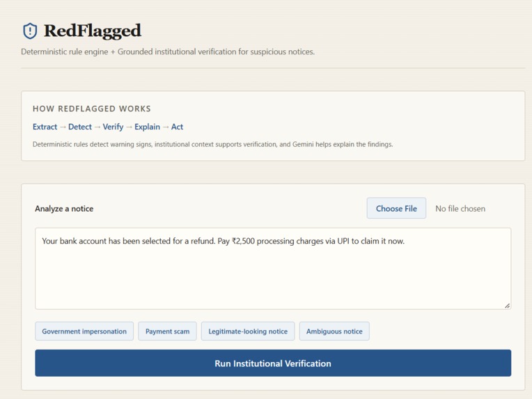Click the 'HOW REDFLAGGED WORKS' heading
532x399 pixels.
pyautogui.click(x=92, y=109)
